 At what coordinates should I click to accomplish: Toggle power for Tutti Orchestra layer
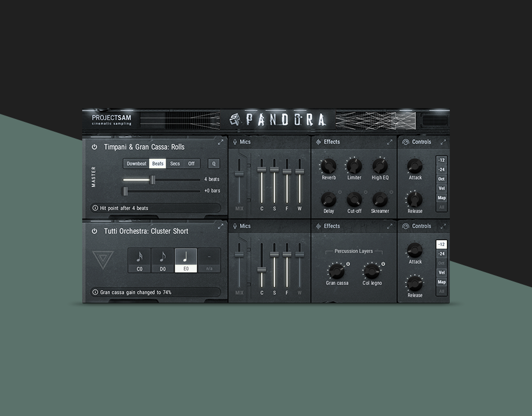click(94, 231)
